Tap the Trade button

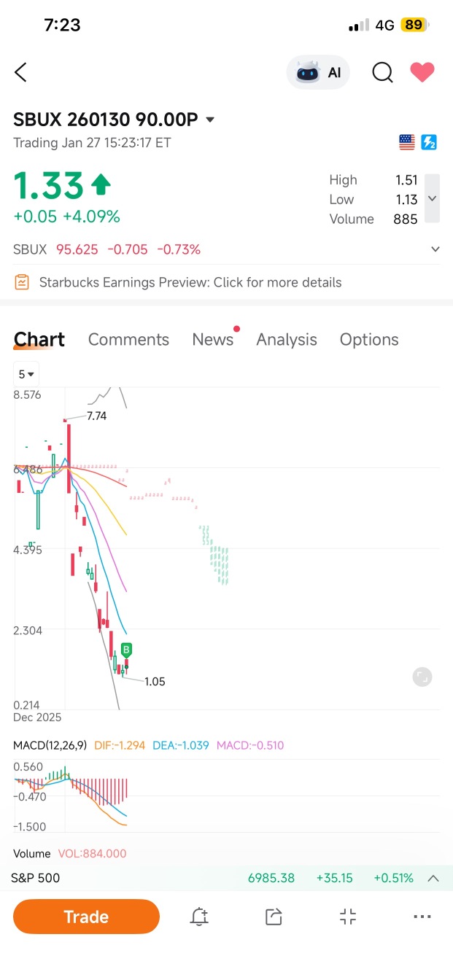point(85,917)
